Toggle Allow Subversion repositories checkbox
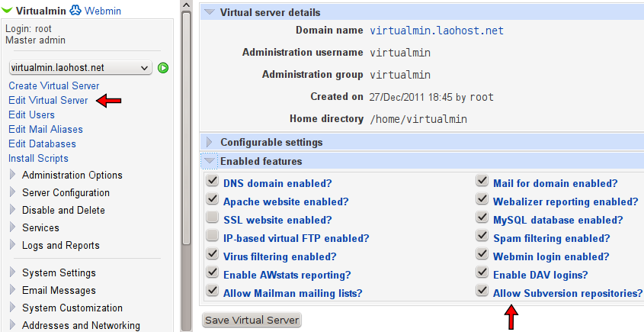644x332 pixels. tap(482, 291)
